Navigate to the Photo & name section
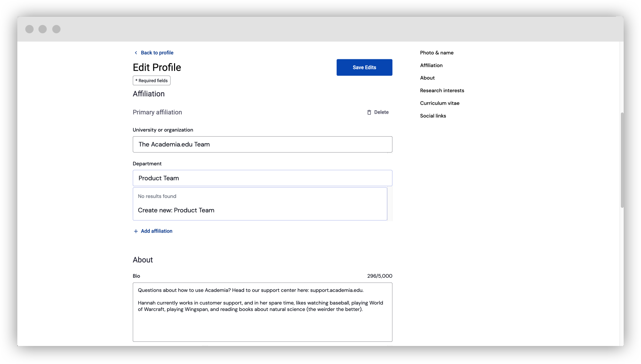This screenshot has width=641, height=364. tap(436, 52)
